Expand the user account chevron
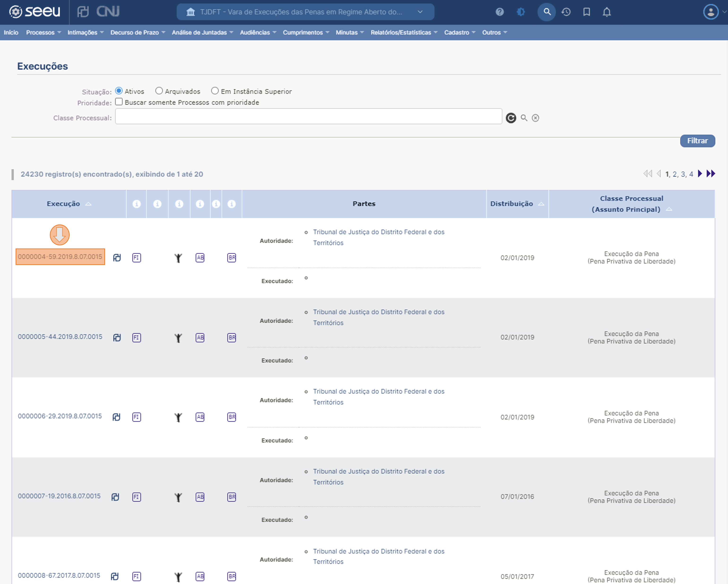Image resolution: width=728 pixels, height=584 pixels. [724, 12]
